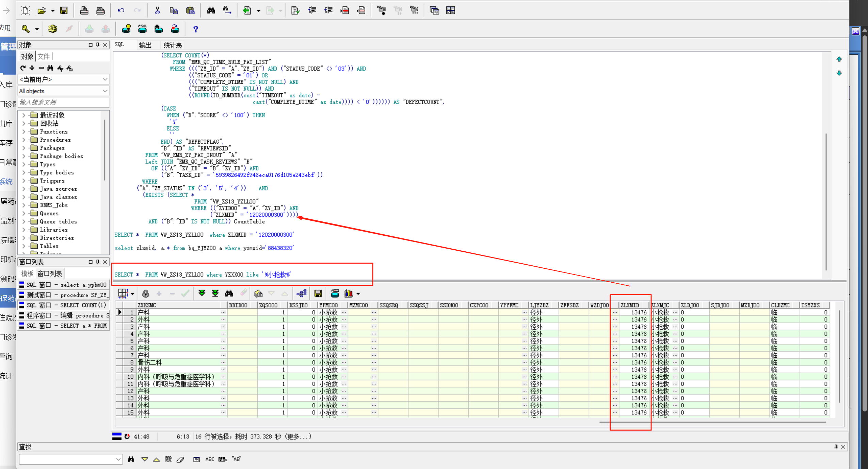Expand the Tables tree folder
Screen dimensions: 868x469
(23, 246)
